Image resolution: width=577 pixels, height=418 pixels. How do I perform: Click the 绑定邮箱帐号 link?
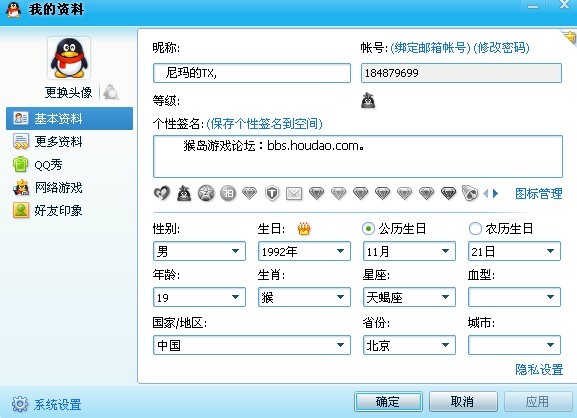pyautogui.click(x=430, y=48)
